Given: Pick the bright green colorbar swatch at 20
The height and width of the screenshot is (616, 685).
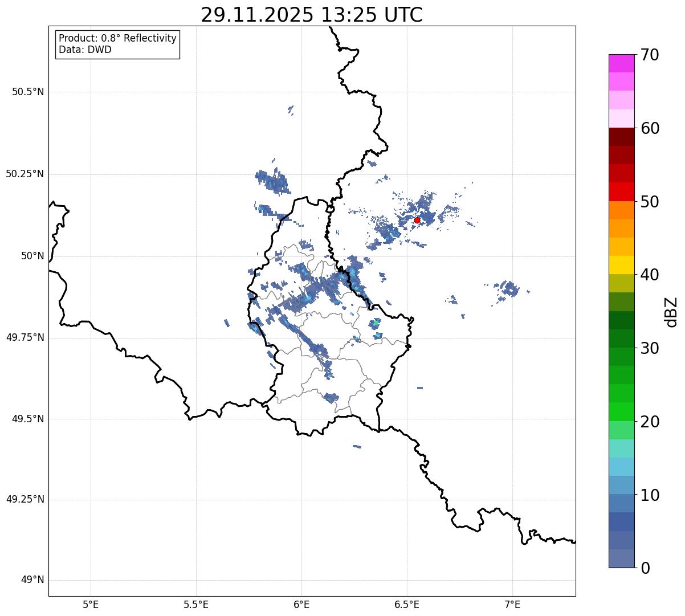Looking at the screenshot, I should click(x=621, y=412).
